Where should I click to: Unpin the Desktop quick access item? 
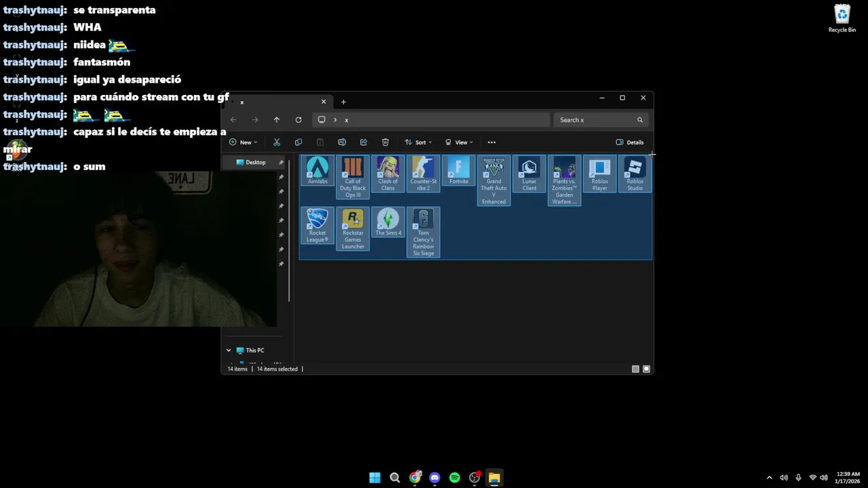point(281,163)
